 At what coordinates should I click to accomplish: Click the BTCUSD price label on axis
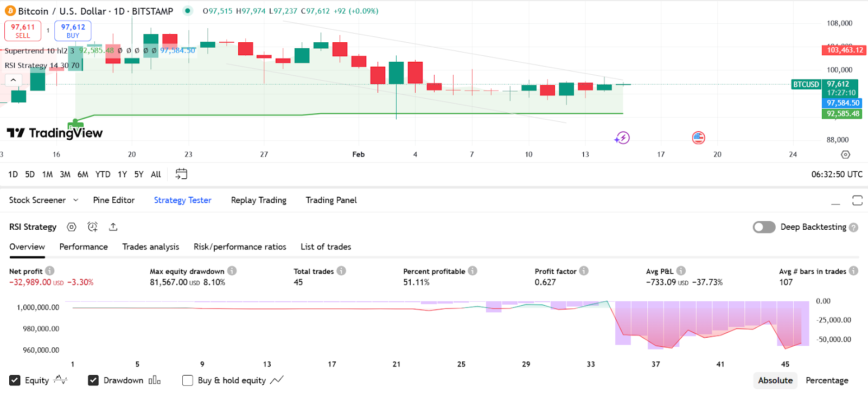(x=806, y=84)
